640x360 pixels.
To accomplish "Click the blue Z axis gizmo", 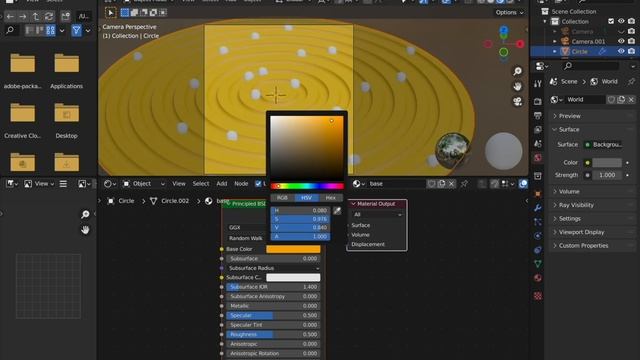I will point(504,30).
